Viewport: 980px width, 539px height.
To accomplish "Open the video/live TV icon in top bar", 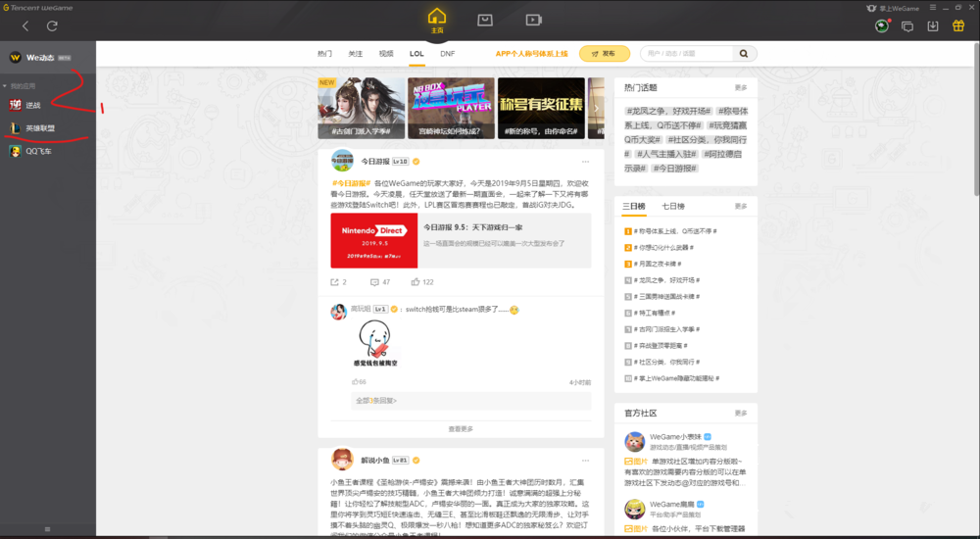I will tap(533, 20).
